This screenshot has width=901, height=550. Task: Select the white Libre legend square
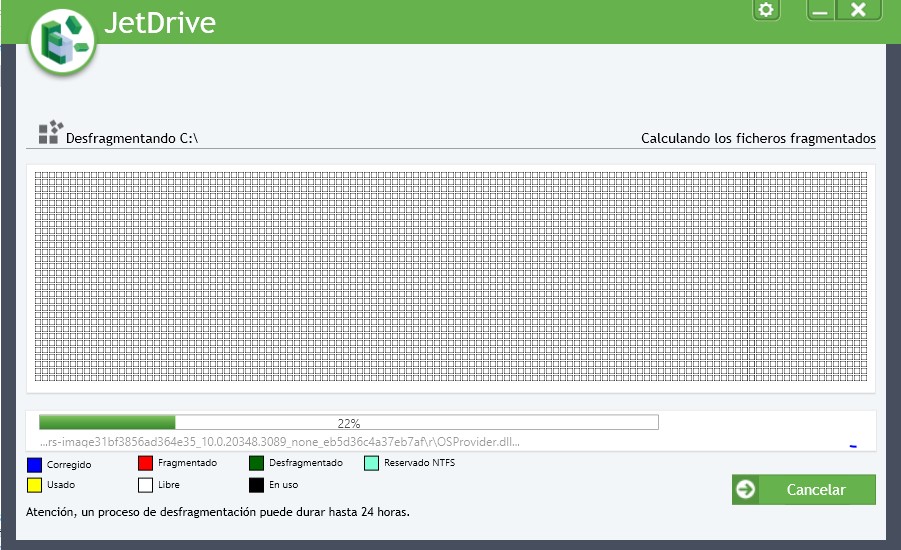(x=145, y=486)
